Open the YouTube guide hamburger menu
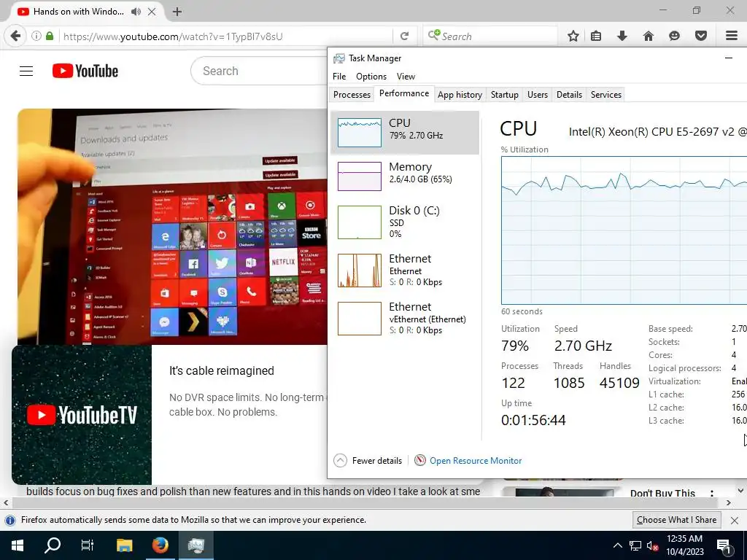 click(x=26, y=71)
